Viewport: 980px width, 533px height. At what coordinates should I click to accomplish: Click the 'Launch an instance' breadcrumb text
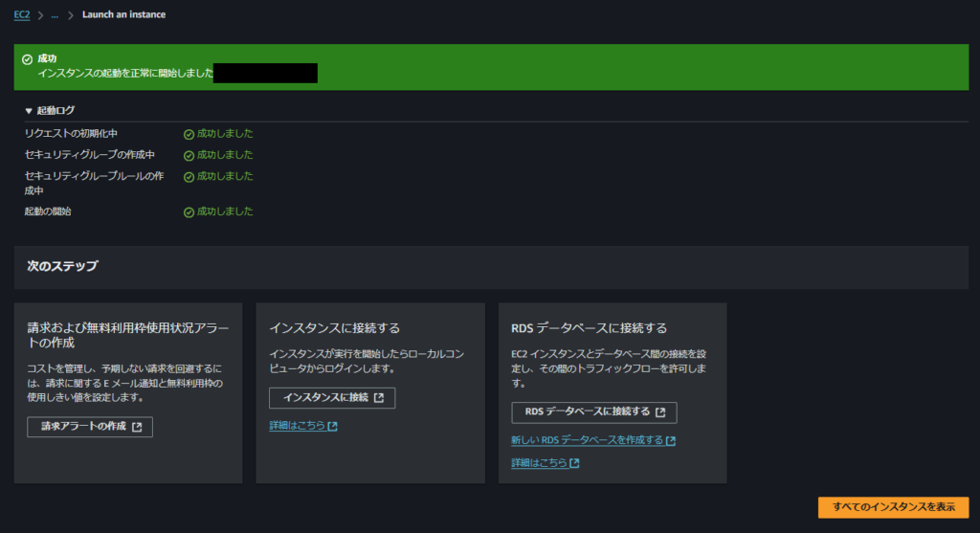123,15
